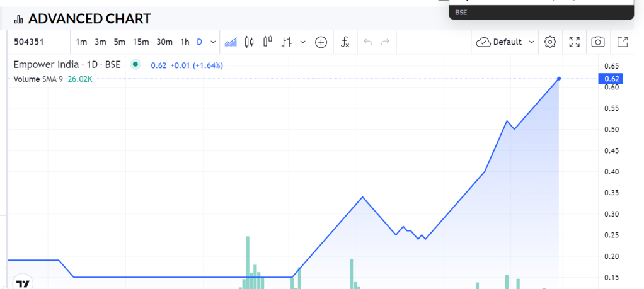Image resolution: width=644 pixels, height=289 pixels.
Task: Click the Empower India symbol title
Action: [x=47, y=65]
